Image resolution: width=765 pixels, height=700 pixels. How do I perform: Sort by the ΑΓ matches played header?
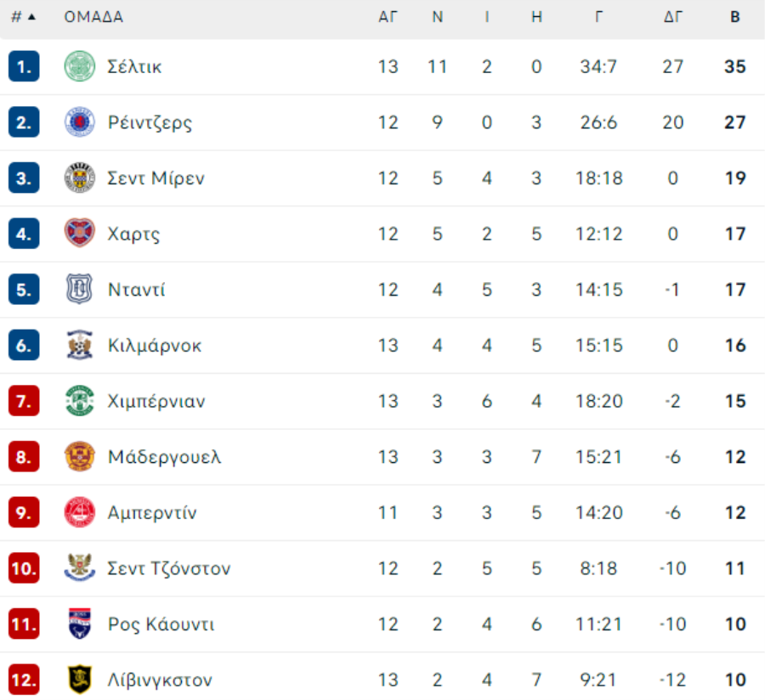pyautogui.click(x=388, y=17)
